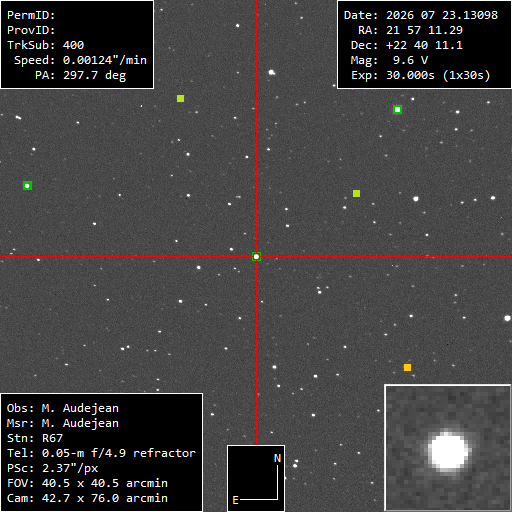Click the TrkSub 400 label
The image size is (512, 512).
point(46,45)
